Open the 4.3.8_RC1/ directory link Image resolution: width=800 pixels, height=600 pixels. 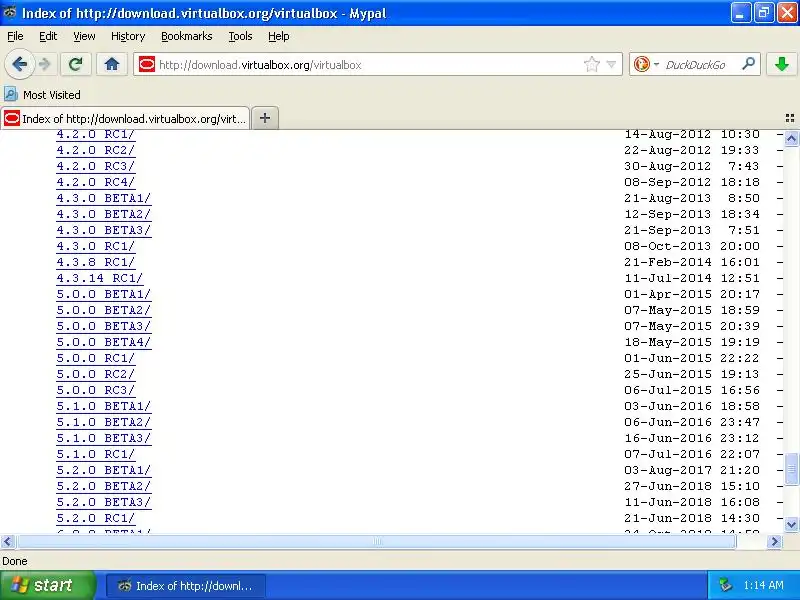tap(95, 262)
